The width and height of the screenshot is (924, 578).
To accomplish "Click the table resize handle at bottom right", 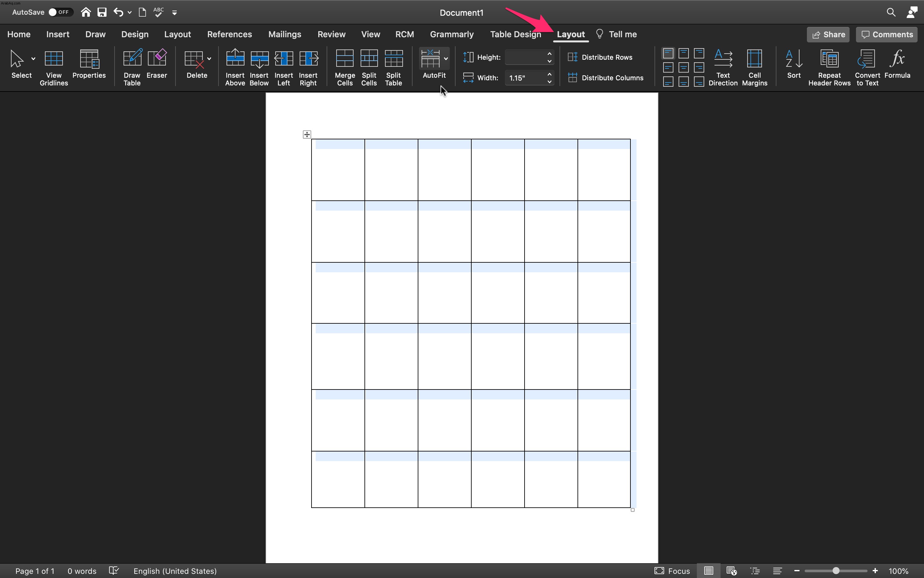I will [x=633, y=510].
